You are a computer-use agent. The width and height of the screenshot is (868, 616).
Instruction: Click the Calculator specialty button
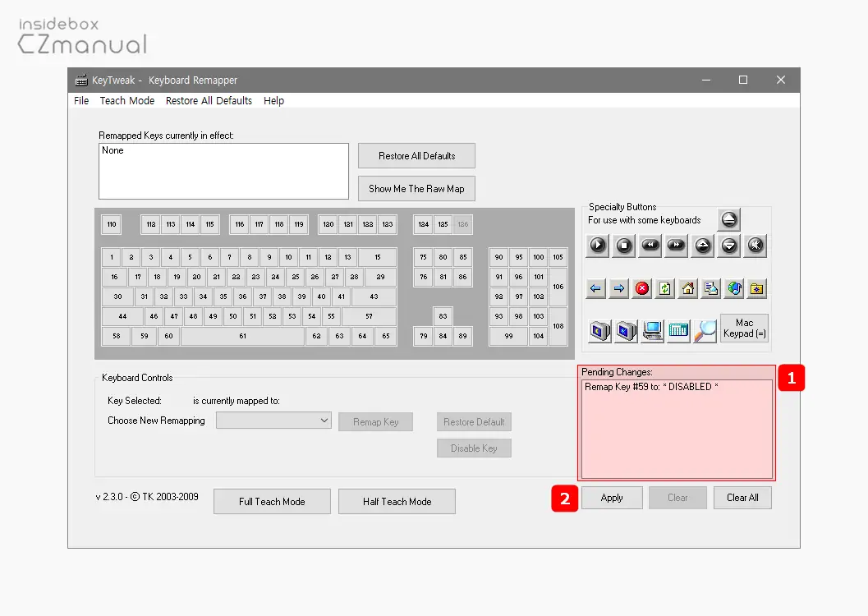(678, 331)
